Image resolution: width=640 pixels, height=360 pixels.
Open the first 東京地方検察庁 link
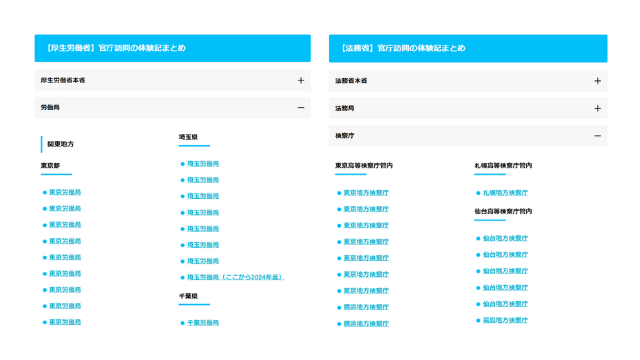366,193
